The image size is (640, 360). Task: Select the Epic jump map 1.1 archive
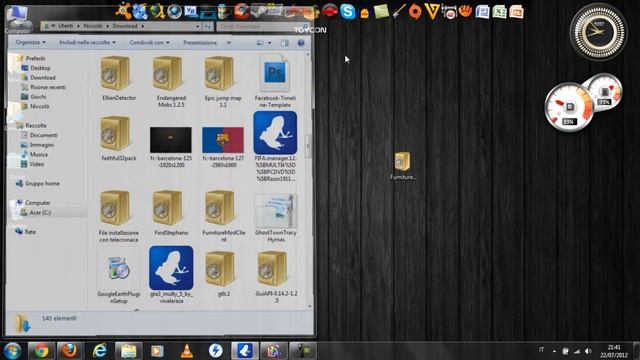[x=223, y=81]
